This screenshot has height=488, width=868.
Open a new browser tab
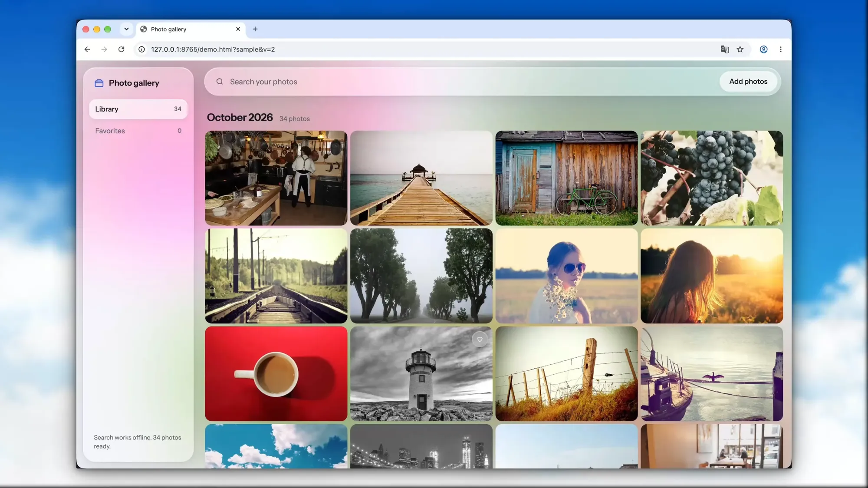(x=255, y=29)
